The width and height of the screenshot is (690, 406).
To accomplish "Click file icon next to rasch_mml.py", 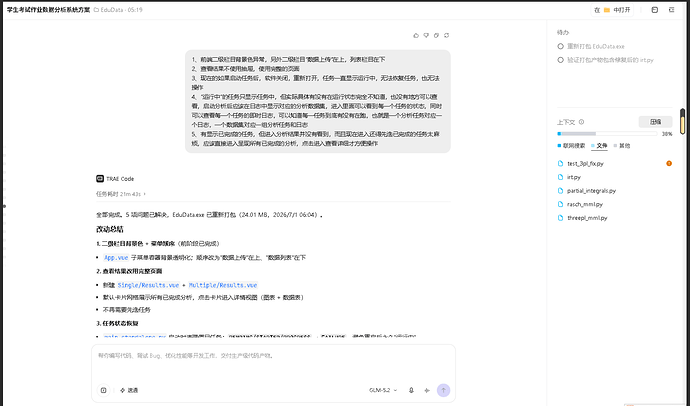I will click(x=560, y=204).
